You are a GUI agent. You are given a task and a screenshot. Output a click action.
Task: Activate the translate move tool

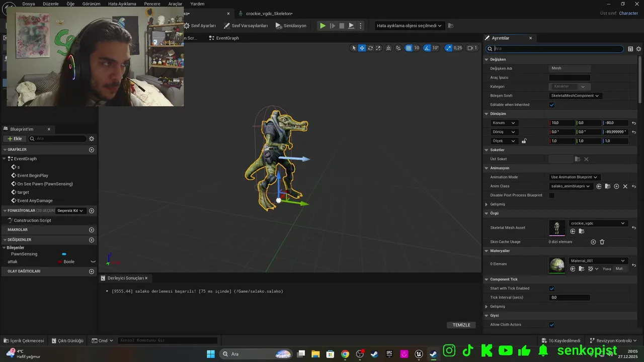(x=362, y=48)
